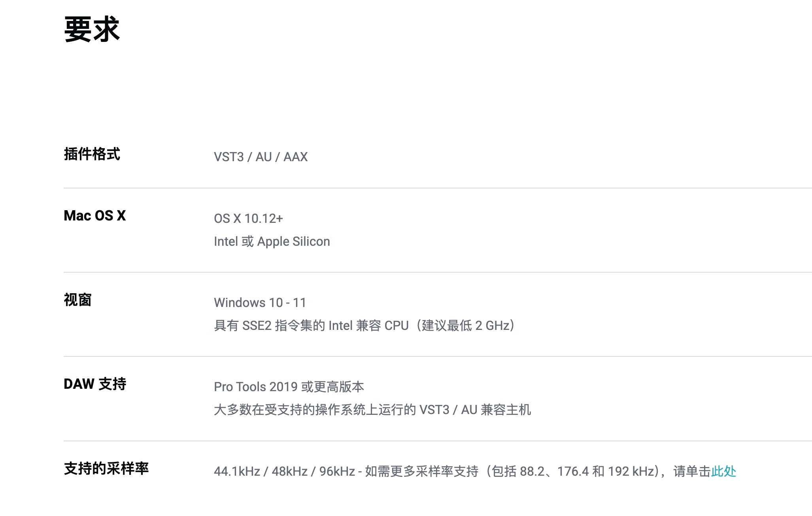Click the 此处 link for more sample rates
Viewport: 812px width, 516px height.
click(723, 471)
